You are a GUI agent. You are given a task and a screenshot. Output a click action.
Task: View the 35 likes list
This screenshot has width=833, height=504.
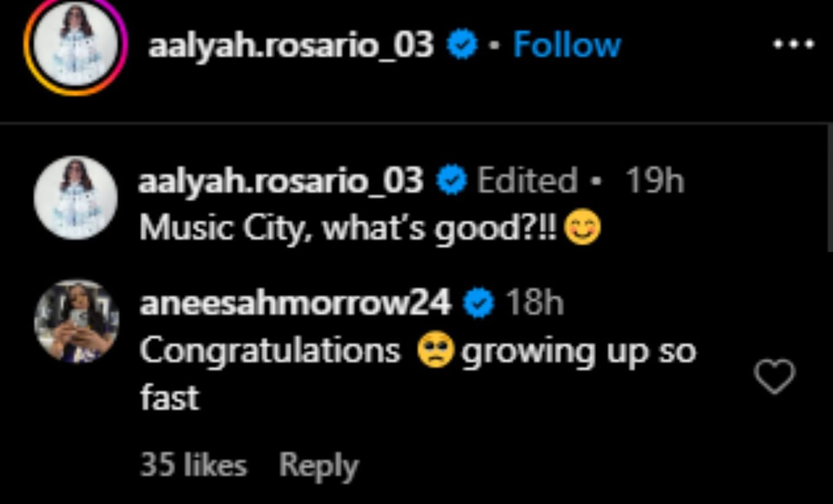(193, 465)
